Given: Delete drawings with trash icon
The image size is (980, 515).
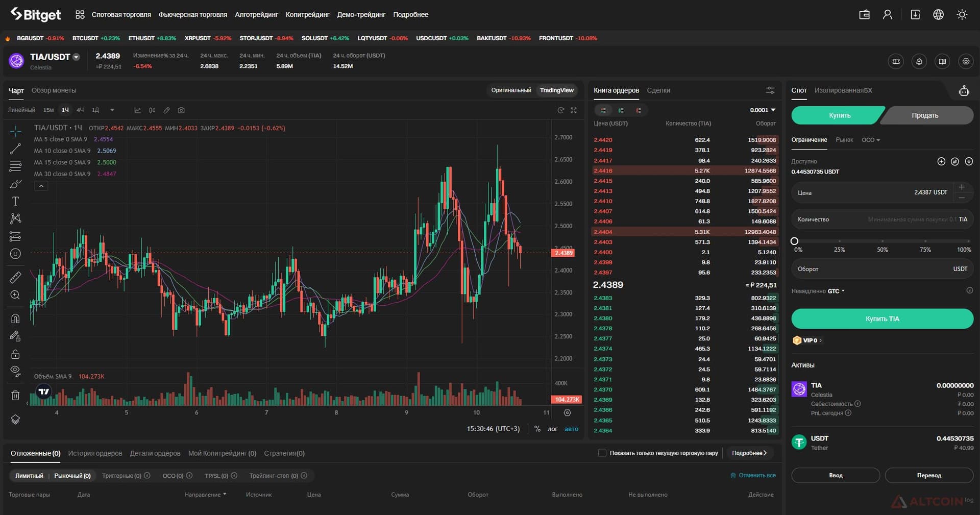Looking at the screenshot, I should 15,395.
